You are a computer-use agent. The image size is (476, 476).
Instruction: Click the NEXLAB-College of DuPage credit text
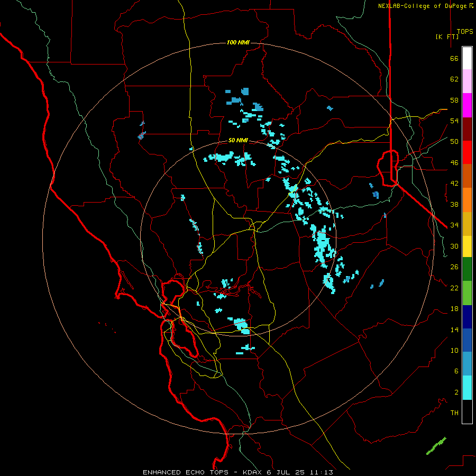(x=425, y=6)
